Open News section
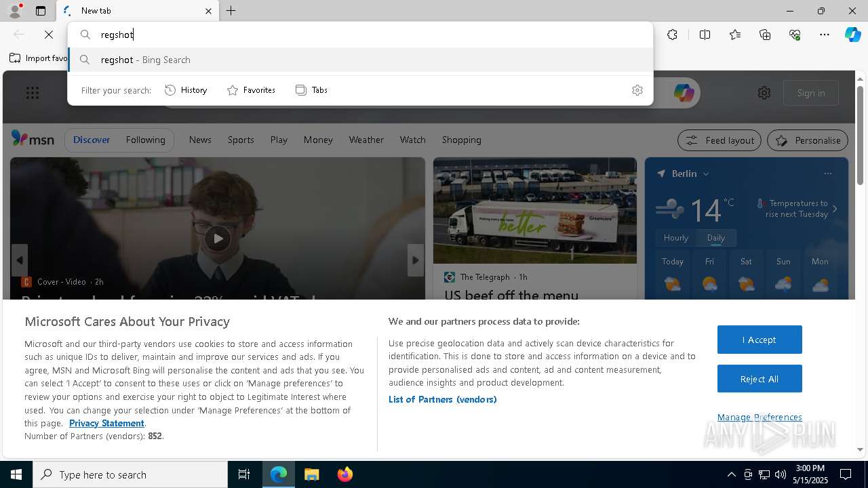868x488 pixels. tap(200, 140)
